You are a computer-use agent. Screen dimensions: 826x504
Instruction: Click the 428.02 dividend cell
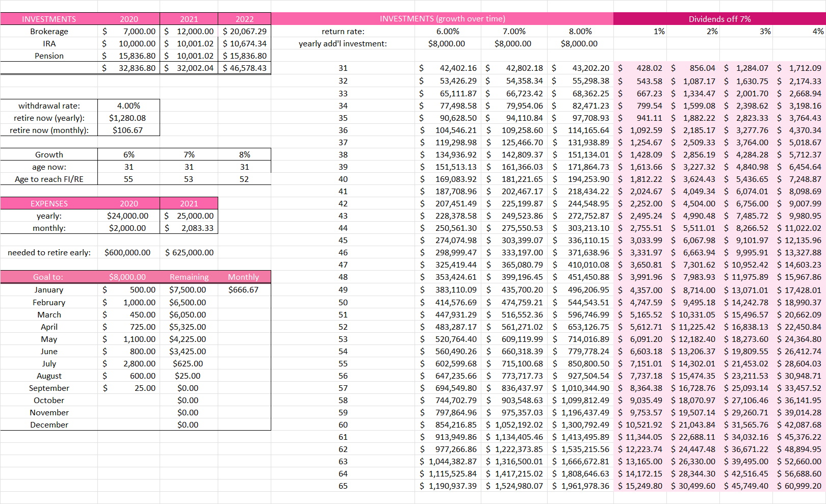tap(640, 68)
